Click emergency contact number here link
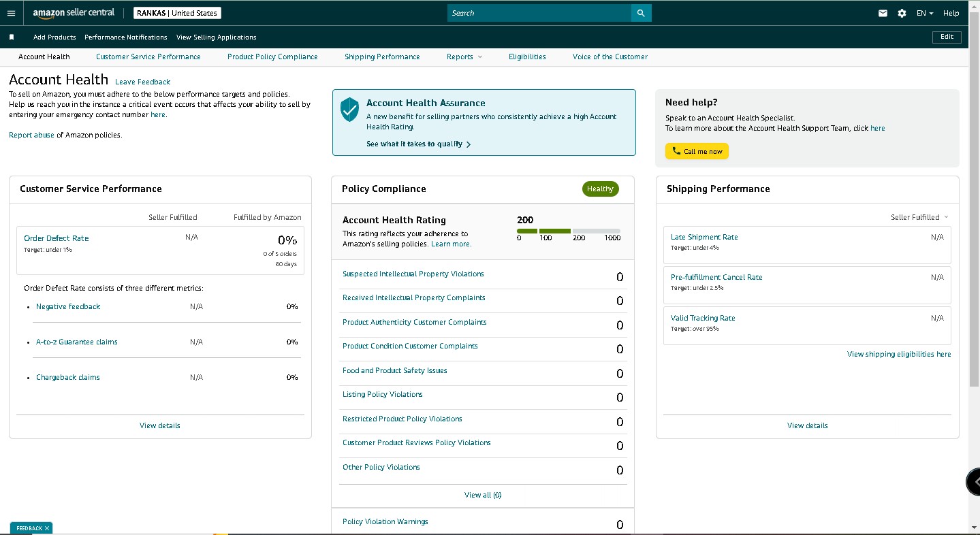 [159, 114]
